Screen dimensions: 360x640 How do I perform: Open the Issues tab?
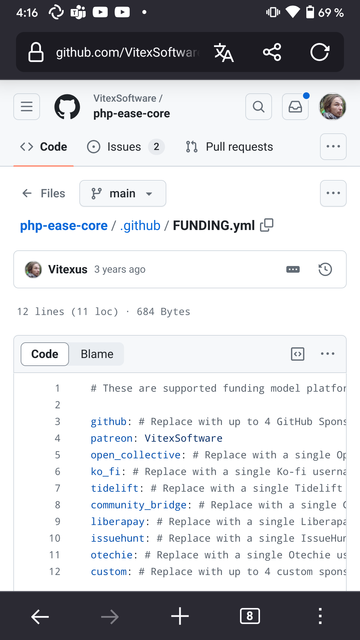pyautogui.click(x=125, y=147)
